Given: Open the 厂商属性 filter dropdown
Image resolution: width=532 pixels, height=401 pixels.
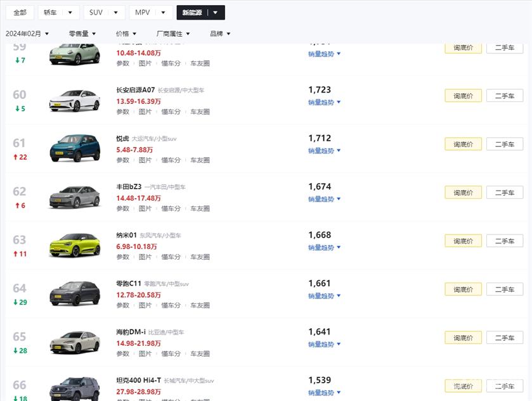Looking at the screenshot, I should point(173,34).
